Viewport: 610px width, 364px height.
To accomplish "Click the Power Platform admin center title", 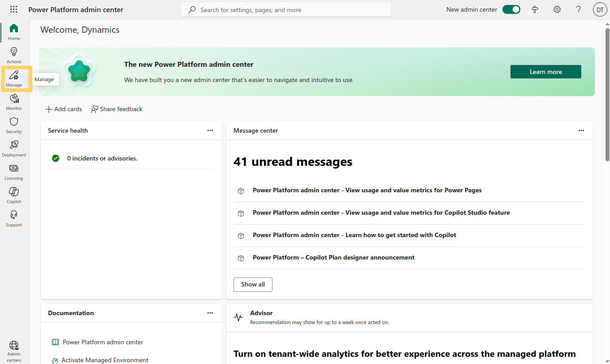I will (76, 9).
